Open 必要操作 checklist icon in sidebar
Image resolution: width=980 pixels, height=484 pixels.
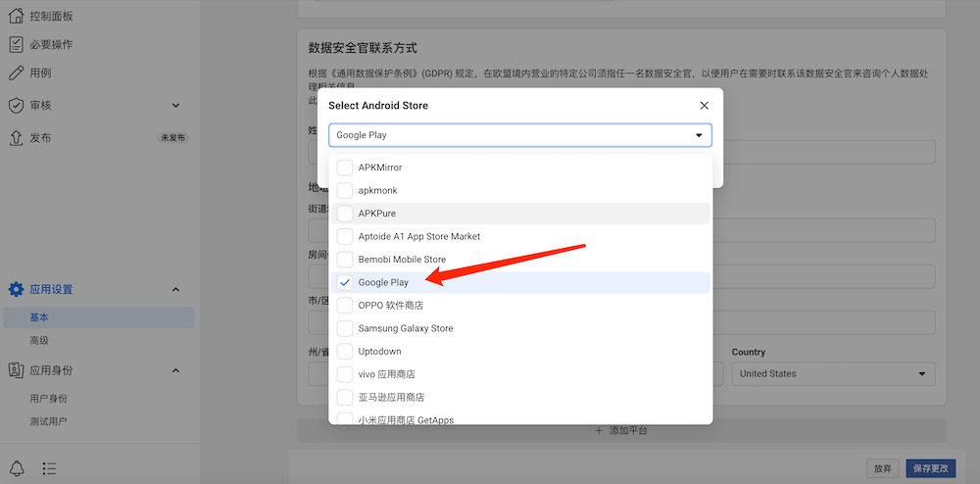[x=16, y=44]
